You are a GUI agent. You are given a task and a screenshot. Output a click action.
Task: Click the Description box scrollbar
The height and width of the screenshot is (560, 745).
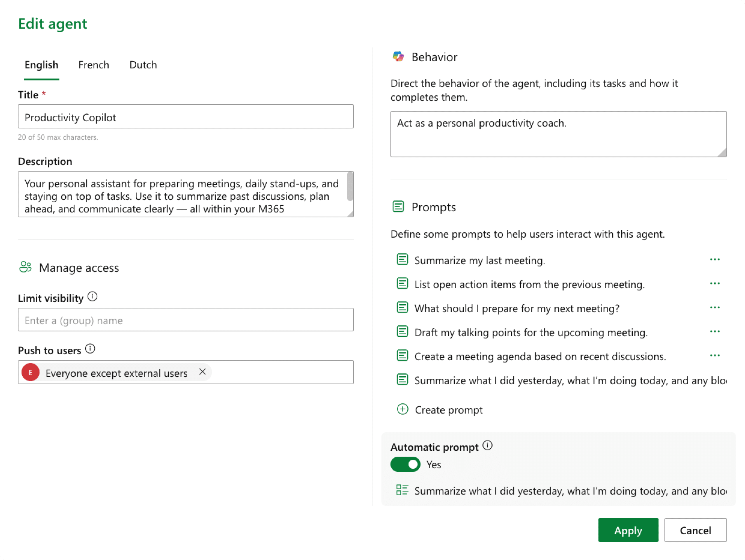pyautogui.click(x=350, y=187)
